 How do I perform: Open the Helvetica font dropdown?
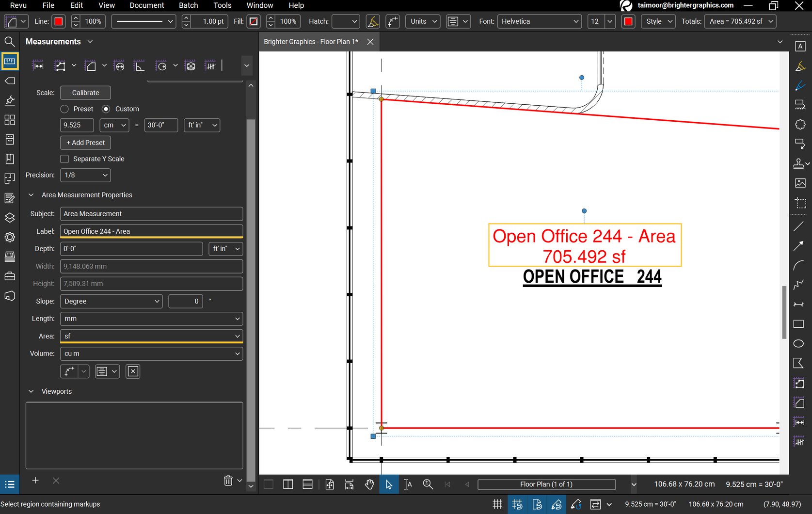click(540, 21)
